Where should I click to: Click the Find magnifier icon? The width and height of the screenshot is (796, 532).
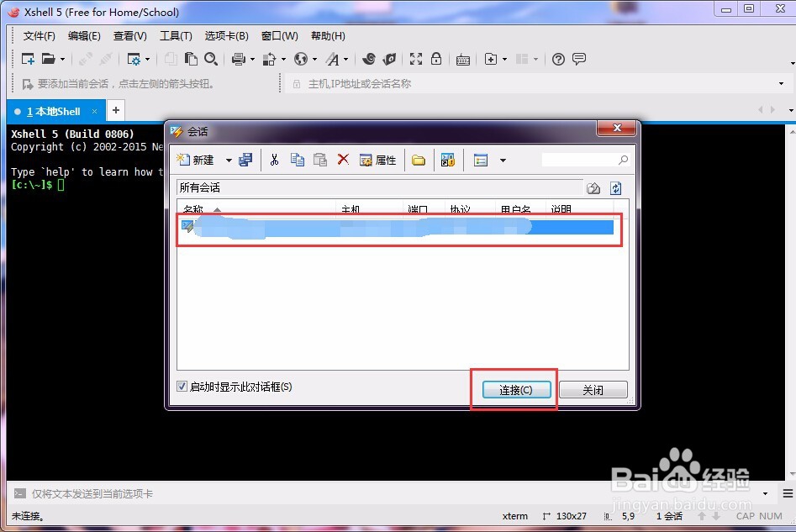pos(211,59)
